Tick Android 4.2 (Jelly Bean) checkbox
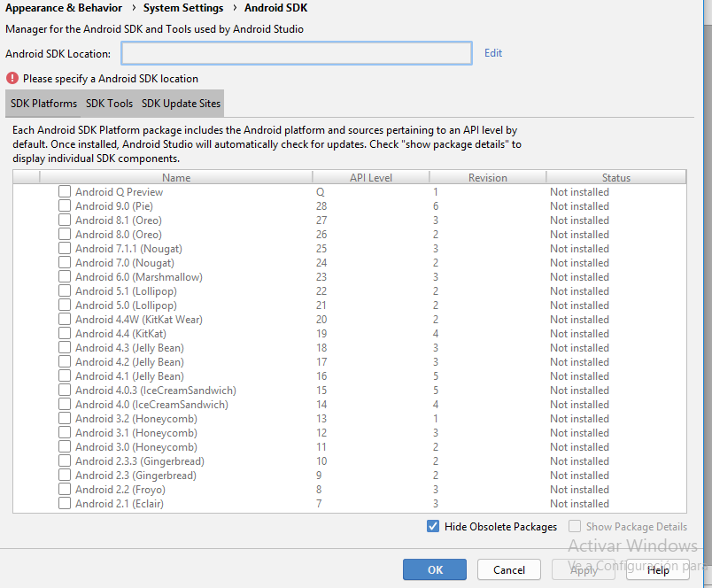 65,361
